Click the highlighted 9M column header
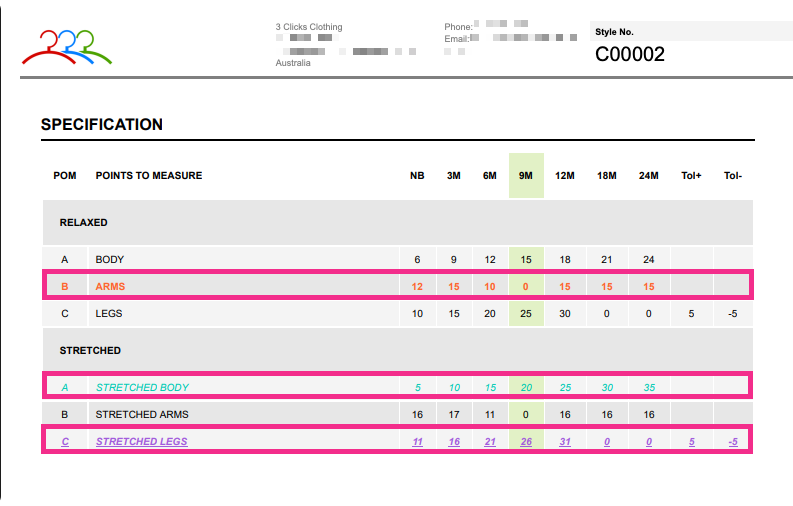This screenshot has height=506, width=793. [x=525, y=176]
